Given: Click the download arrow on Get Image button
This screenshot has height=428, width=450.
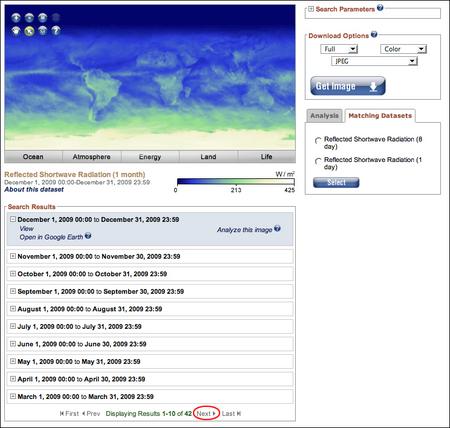Looking at the screenshot, I should [x=373, y=87].
